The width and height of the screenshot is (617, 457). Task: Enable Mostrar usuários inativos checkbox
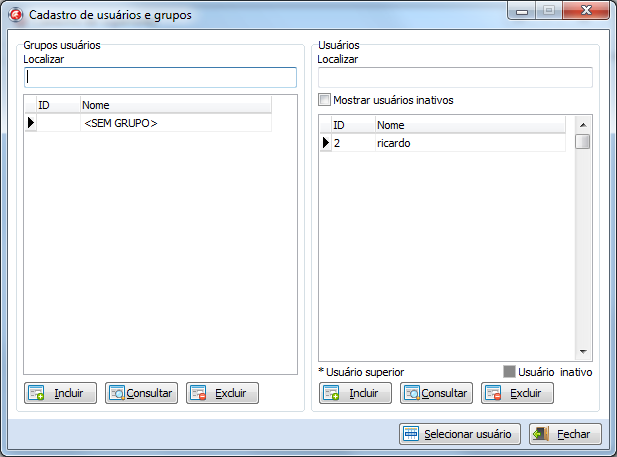point(324,100)
